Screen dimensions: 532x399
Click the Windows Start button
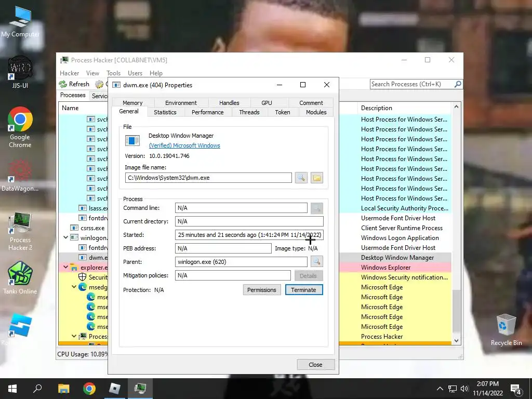12,389
